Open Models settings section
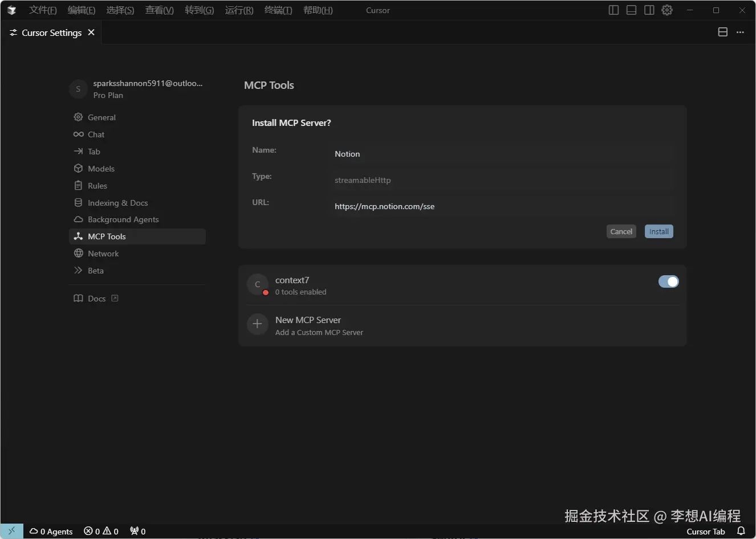This screenshot has height=539, width=756. (137, 169)
